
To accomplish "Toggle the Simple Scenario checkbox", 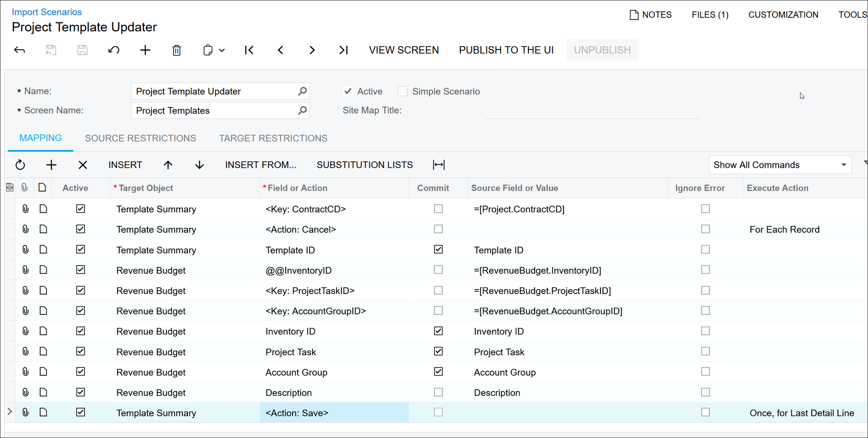I will pos(402,91).
